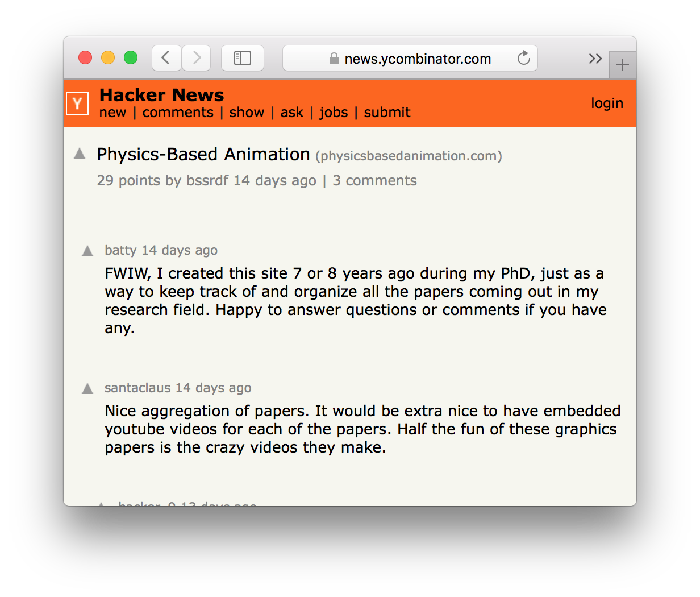Click the yellow minimize traffic light
The width and height of the screenshot is (700, 597).
point(107,57)
